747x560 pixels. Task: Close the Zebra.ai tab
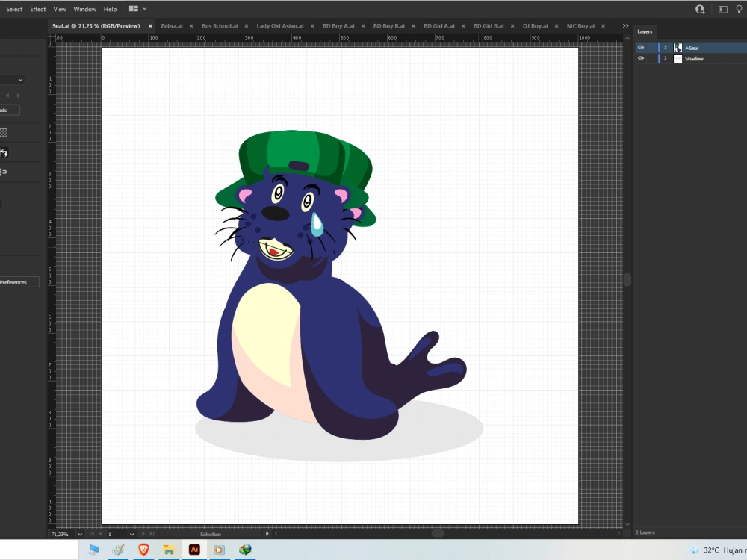click(x=191, y=26)
